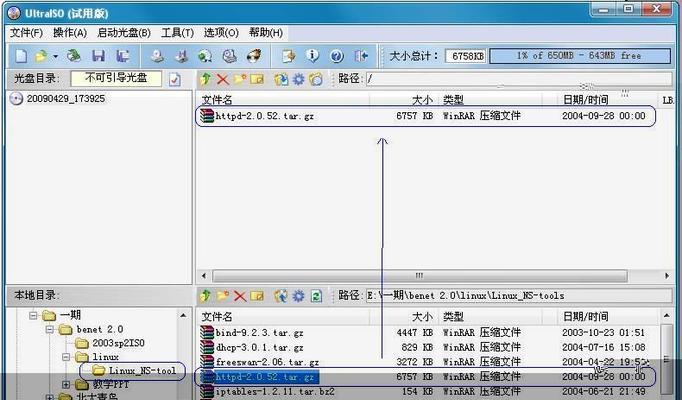The image size is (682, 400).
Task: Create a new ISO with the New icon
Action: point(21,56)
